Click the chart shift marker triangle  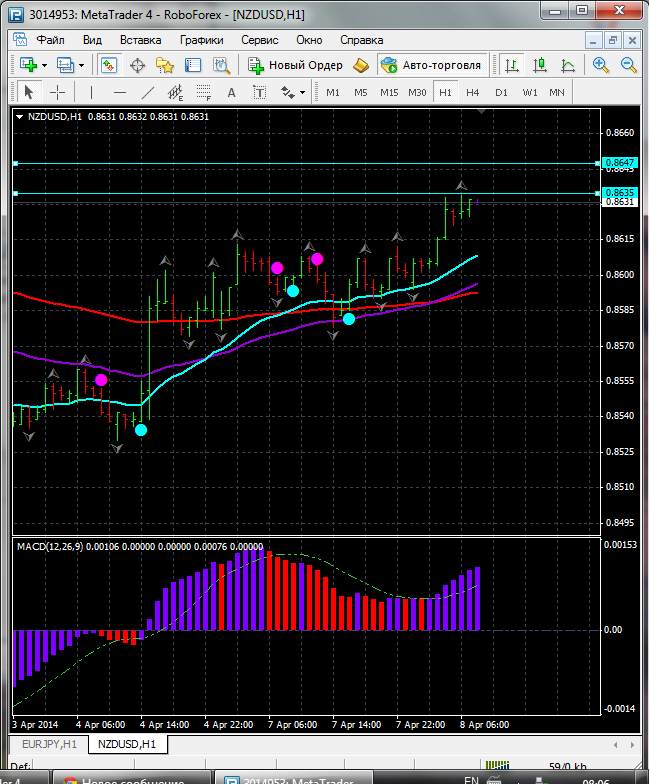(x=481, y=112)
